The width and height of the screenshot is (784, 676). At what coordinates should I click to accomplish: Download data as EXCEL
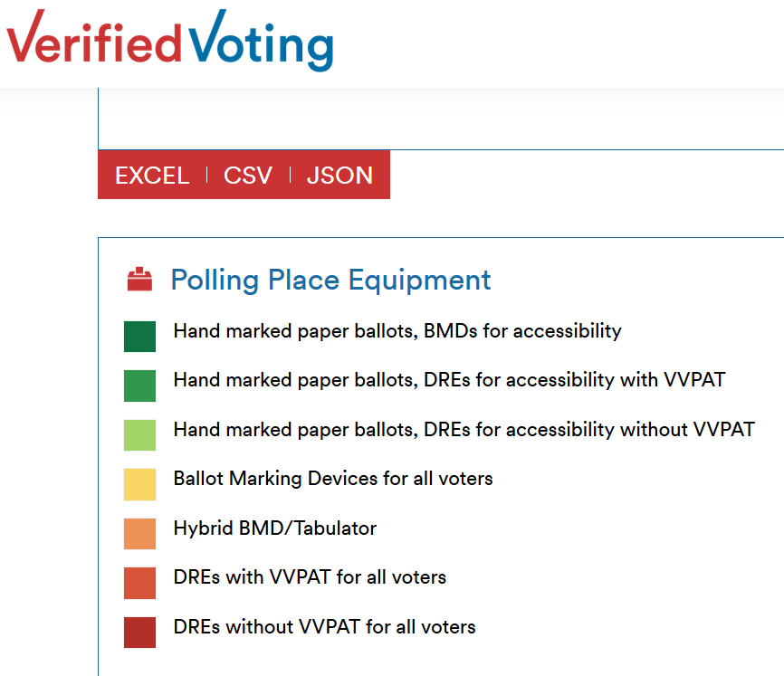(x=152, y=175)
